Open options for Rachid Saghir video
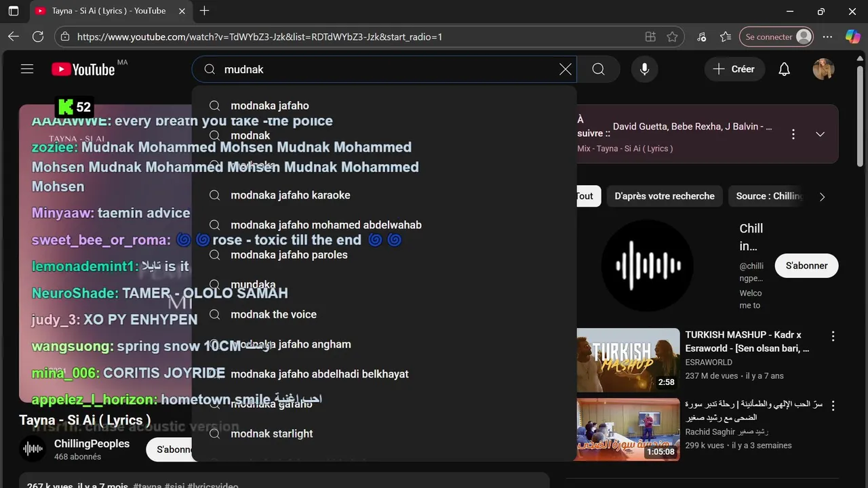This screenshot has width=868, height=488. point(833,406)
